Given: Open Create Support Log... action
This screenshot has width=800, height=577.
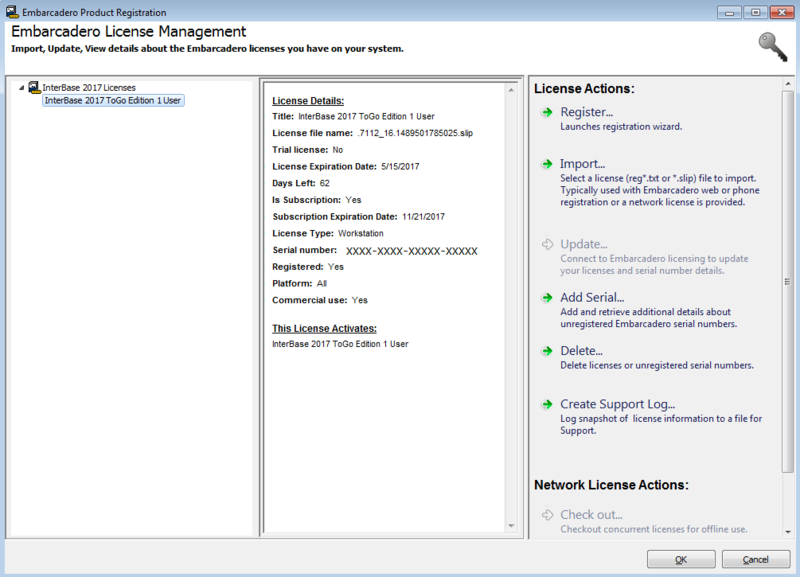Looking at the screenshot, I should pos(617,404).
